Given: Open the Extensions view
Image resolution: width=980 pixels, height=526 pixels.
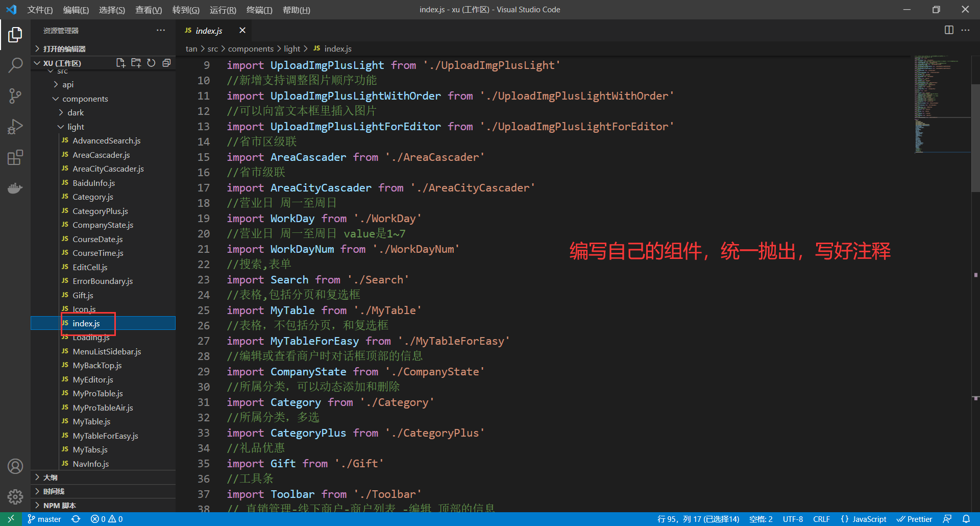Looking at the screenshot, I should [x=15, y=157].
